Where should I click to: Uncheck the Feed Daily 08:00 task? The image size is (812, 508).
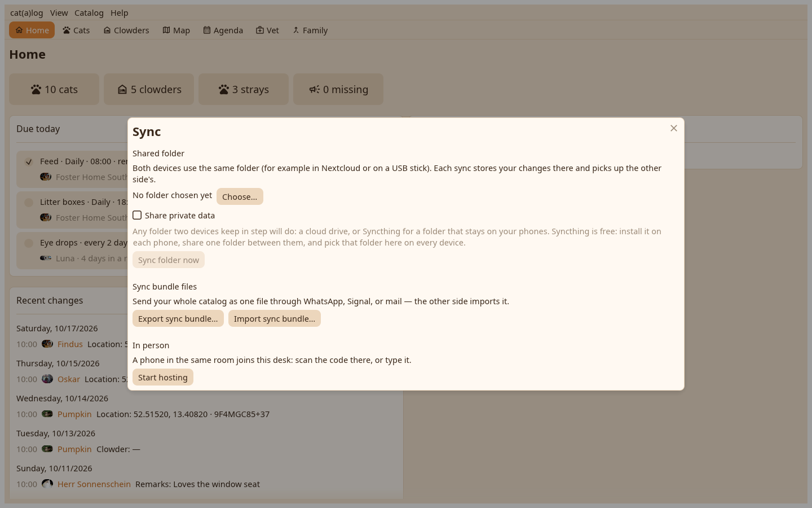tap(29, 161)
